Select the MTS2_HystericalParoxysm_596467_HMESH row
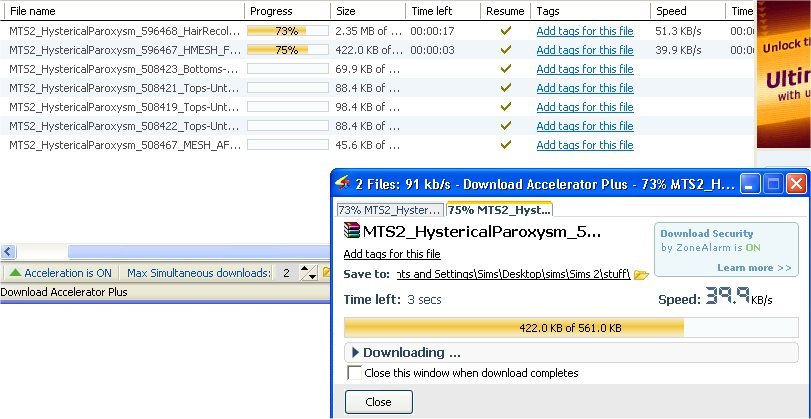The height and width of the screenshot is (419, 811). tap(377, 50)
